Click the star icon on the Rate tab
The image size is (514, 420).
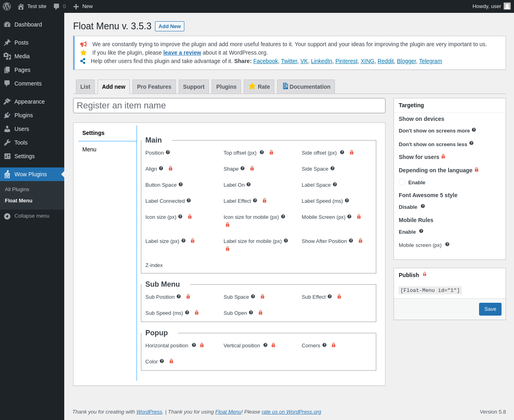point(252,86)
